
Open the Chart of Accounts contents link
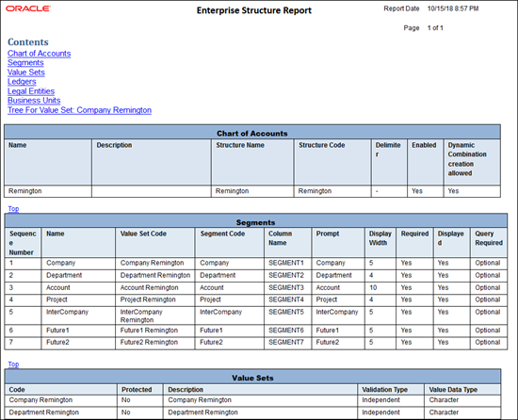pyautogui.click(x=39, y=54)
